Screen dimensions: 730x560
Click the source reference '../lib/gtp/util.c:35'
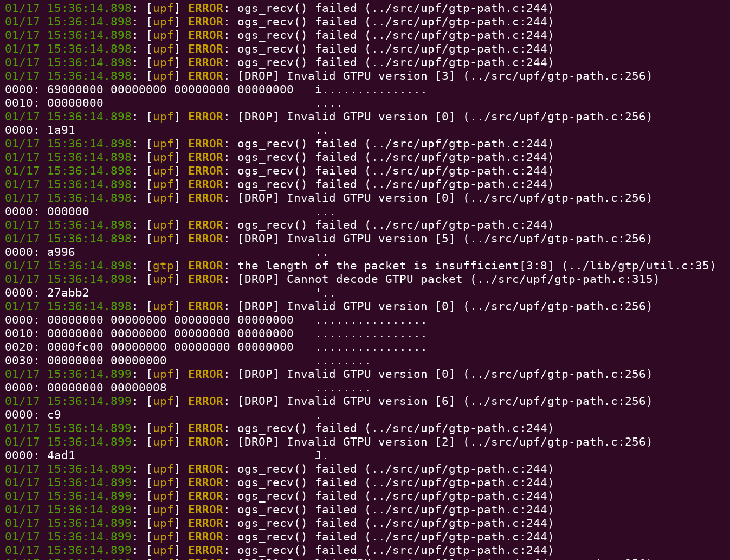tap(638, 266)
